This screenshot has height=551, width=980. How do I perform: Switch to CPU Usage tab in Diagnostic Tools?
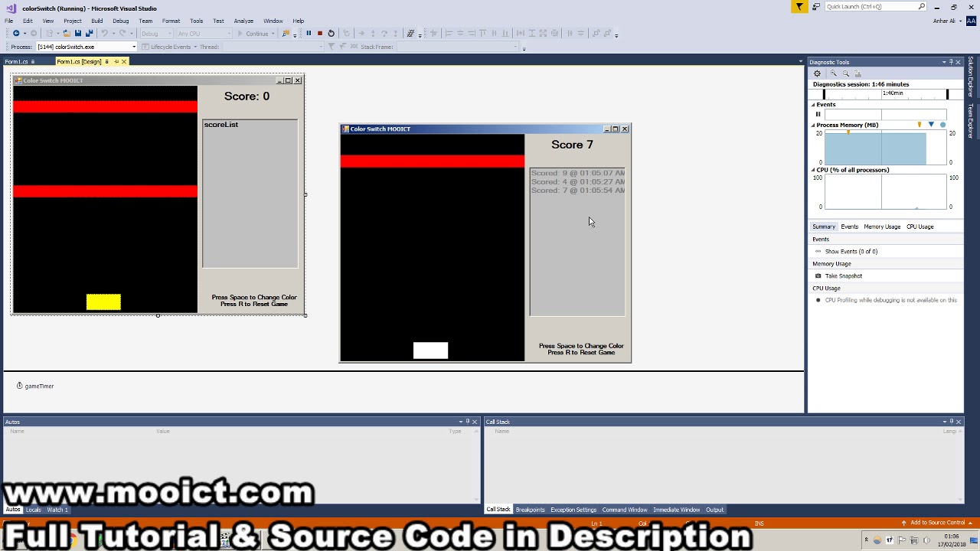pyautogui.click(x=920, y=227)
